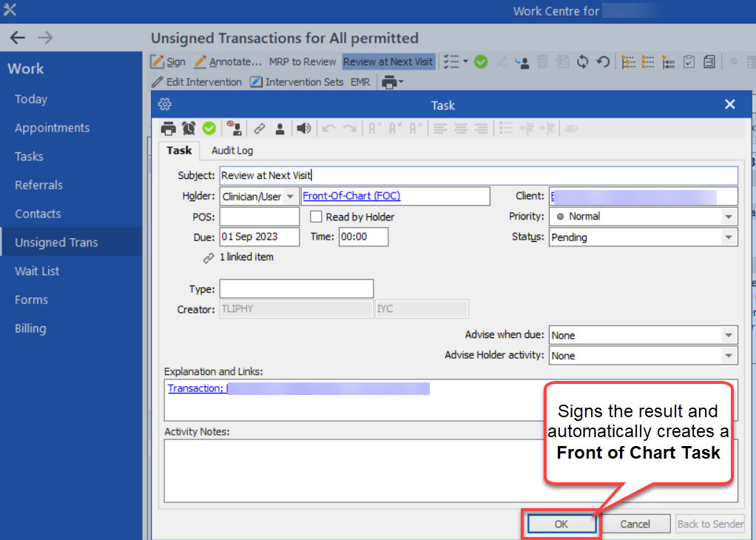Open the Front-Of-Chart (FOC) link
This screenshot has height=540, width=756.
351,196
